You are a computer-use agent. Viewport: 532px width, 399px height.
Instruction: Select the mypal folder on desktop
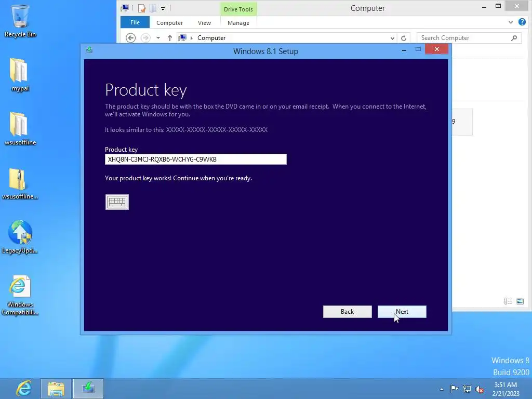click(x=20, y=75)
